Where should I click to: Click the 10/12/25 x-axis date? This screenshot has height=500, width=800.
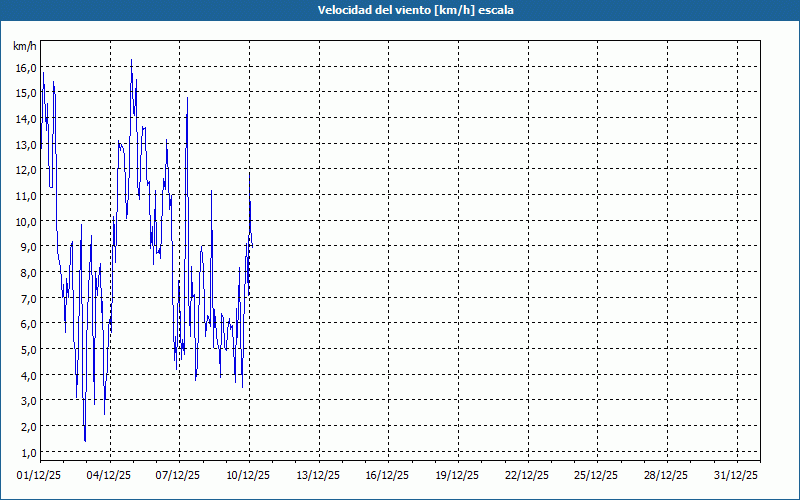pos(249,476)
